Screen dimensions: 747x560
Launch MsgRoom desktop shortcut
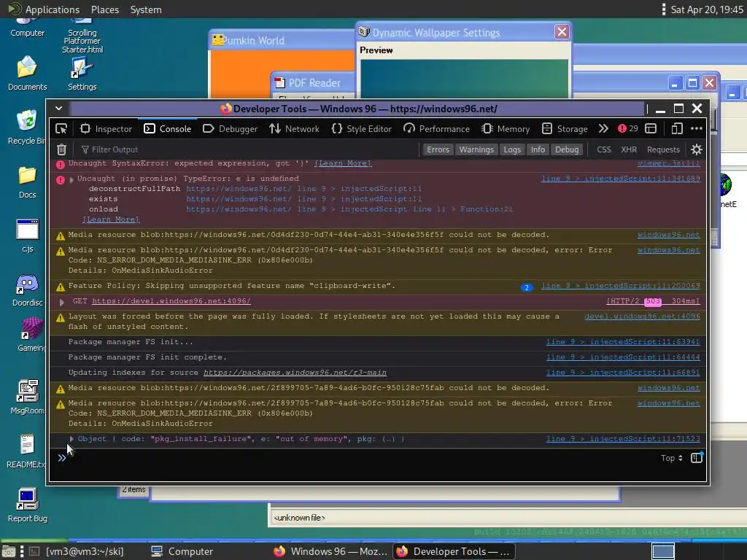pyautogui.click(x=27, y=397)
